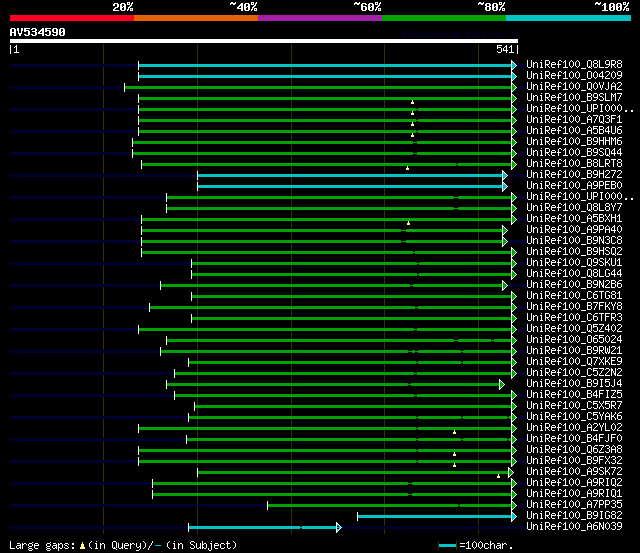Click the cyan ~100% identity legend segment
The image size is (640, 553).
(x=568, y=18)
